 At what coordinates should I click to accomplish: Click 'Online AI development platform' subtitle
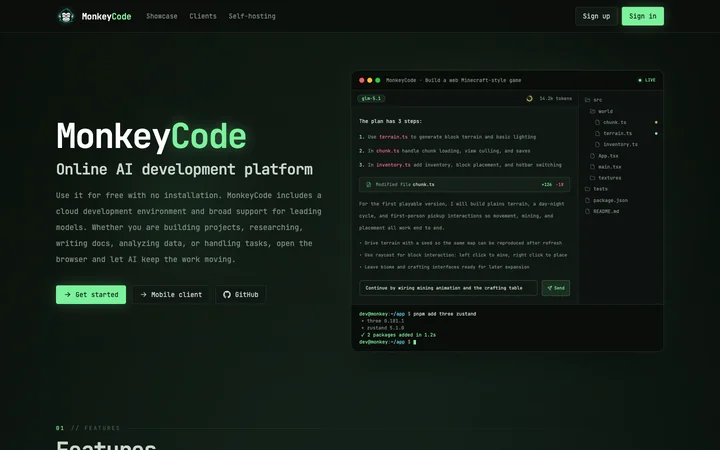pos(184,169)
